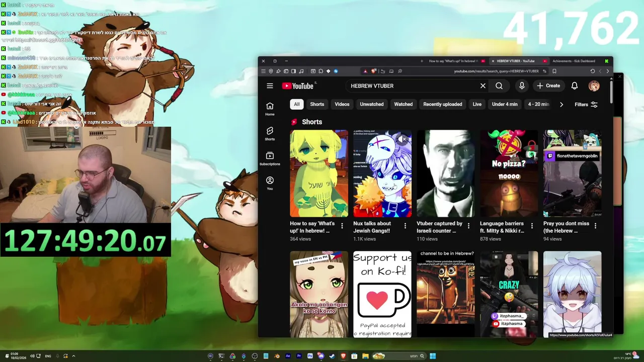This screenshot has width=644, height=362.
Task: Open Steam from the taskbar
Action: 332,356
